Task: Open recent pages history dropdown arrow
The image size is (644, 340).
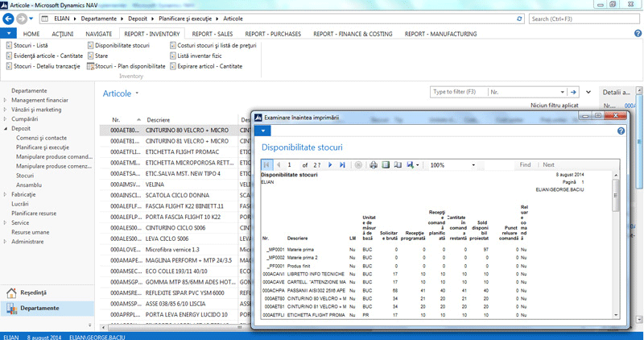Action: (31, 19)
